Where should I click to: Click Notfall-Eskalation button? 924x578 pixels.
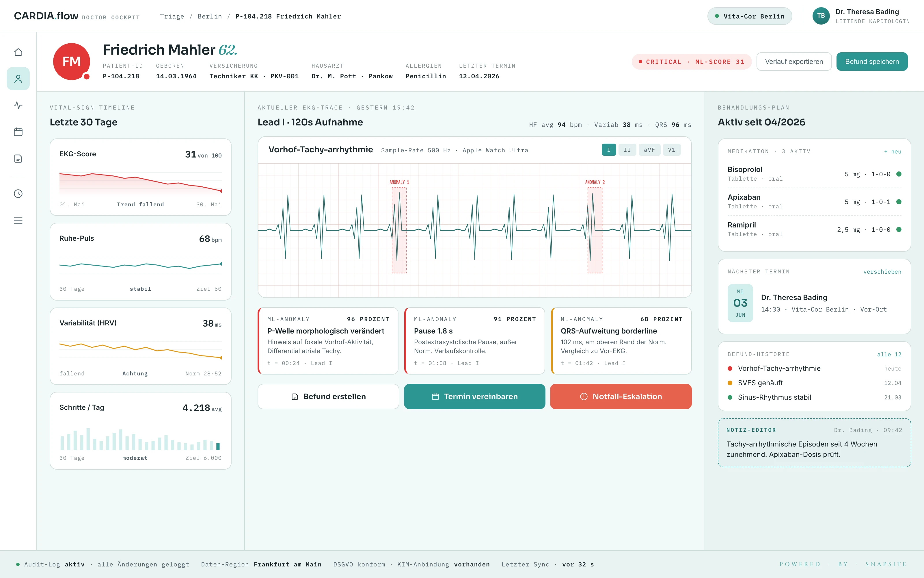point(621,397)
